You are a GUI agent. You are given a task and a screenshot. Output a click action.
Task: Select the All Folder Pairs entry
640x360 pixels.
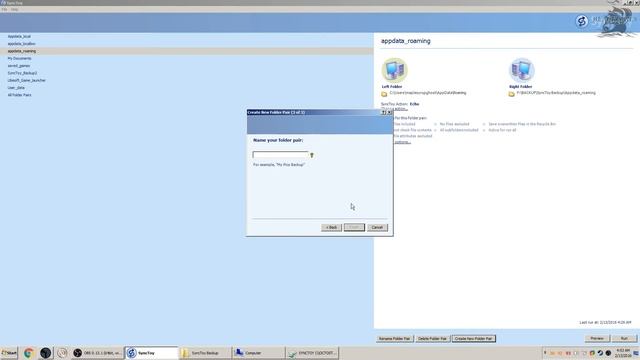[x=20, y=95]
